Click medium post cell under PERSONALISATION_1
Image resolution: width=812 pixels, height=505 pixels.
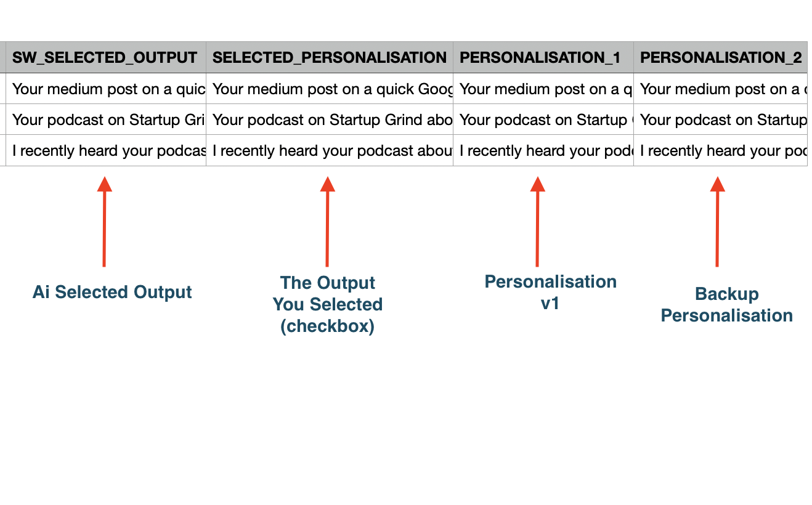[543, 89]
